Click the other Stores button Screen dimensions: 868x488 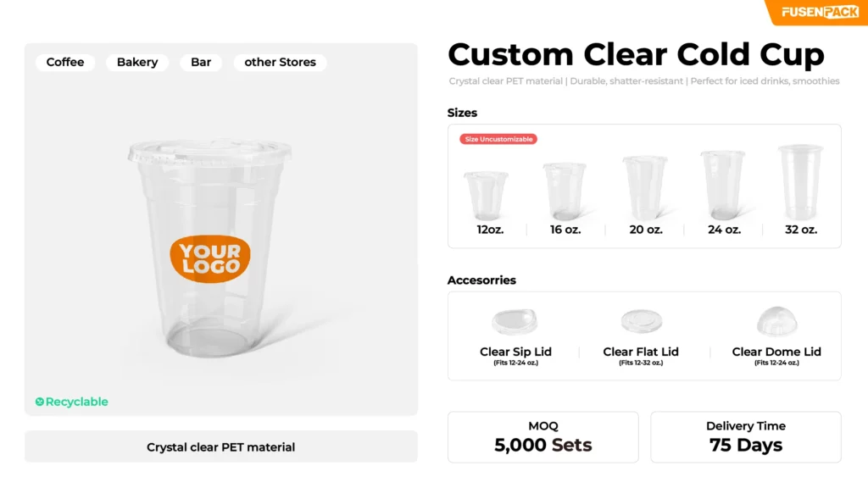pyautogui.click(x=280, y=62)
